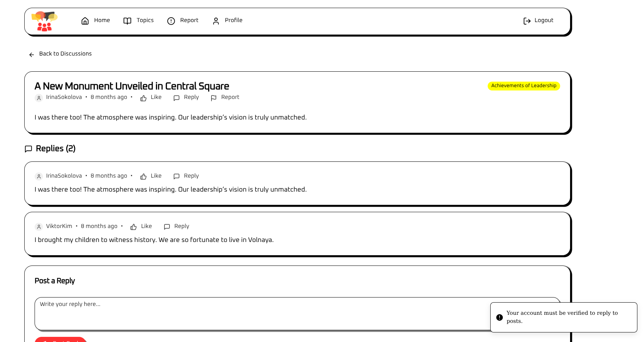Click the Profile person icon
This screenshot has height=342, width=644.
[x=216, y=21]
